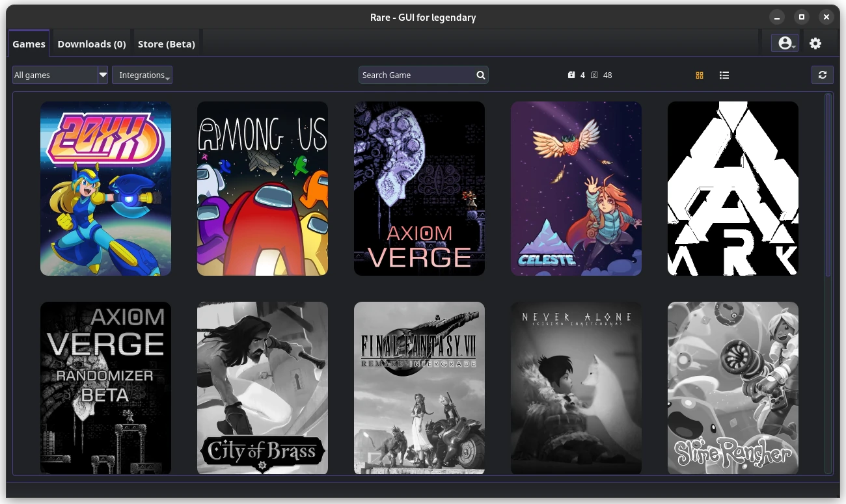
Task: Select the 20XX game cover
Action: 105,189
